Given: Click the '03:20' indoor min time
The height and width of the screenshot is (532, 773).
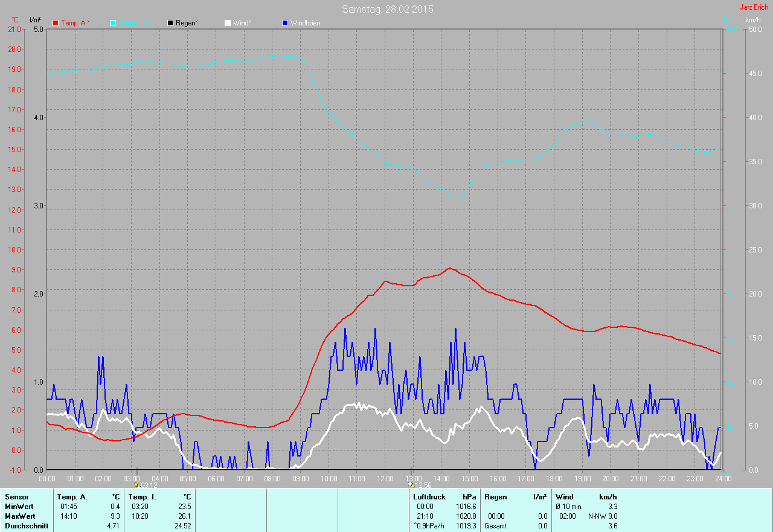Looking at the screenshot, I should 140,507.
